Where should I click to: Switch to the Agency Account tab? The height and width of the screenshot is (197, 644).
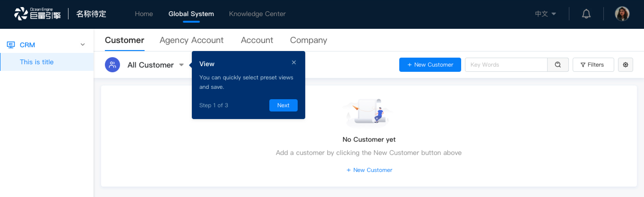(192, 40)
